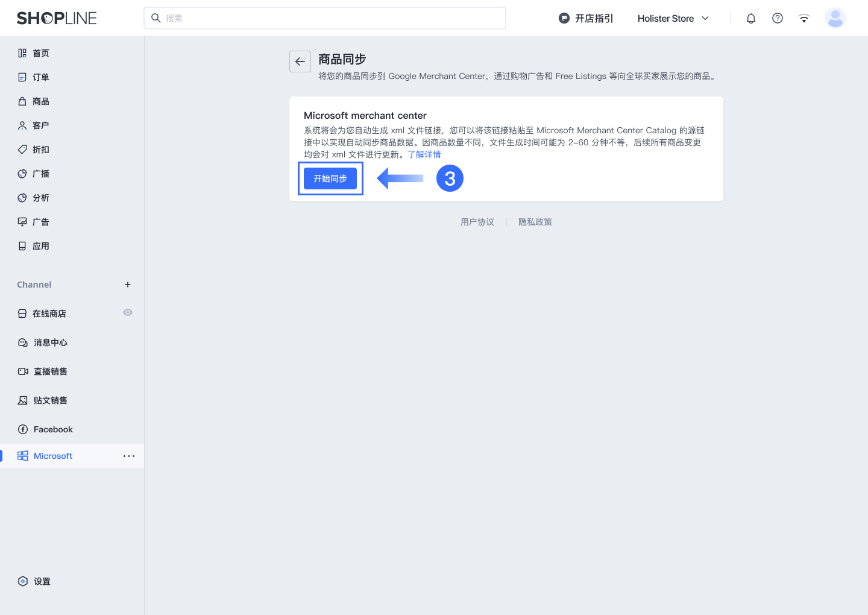Click the SHOPLINE logo
Image resolution: width=868 pixels, height=615 pixels.
(57, 18)
